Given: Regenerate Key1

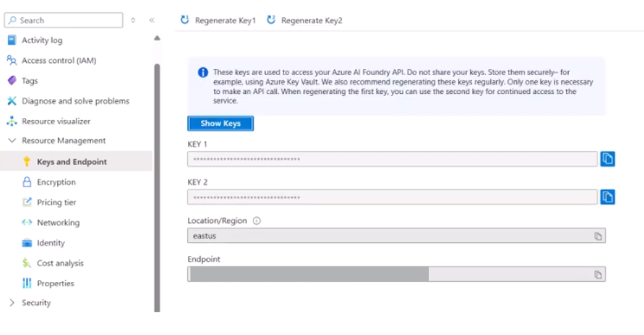Looking at the screenshot, I should tap(219, 21).
